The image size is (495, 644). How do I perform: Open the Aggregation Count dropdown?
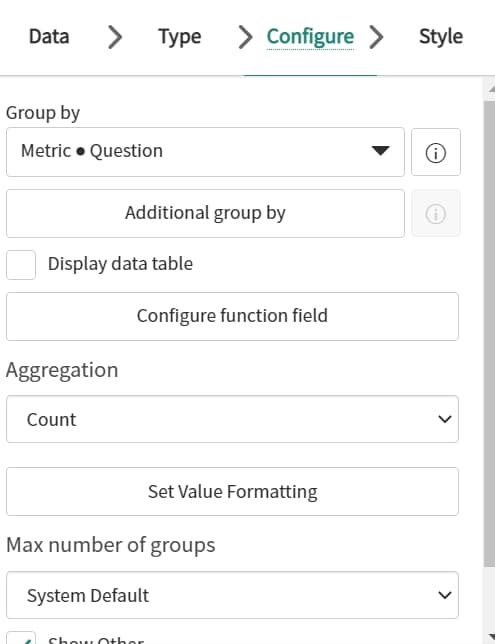[x=233, y=419]
